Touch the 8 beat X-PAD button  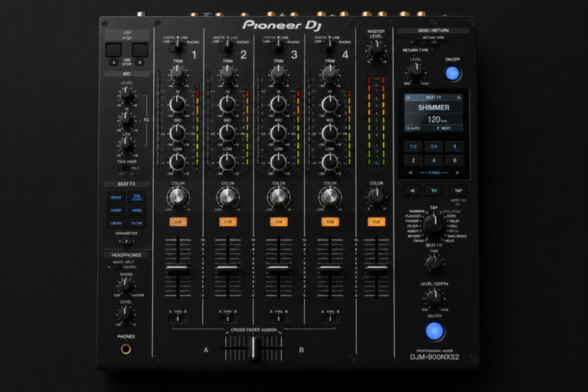tap(455, 161)
